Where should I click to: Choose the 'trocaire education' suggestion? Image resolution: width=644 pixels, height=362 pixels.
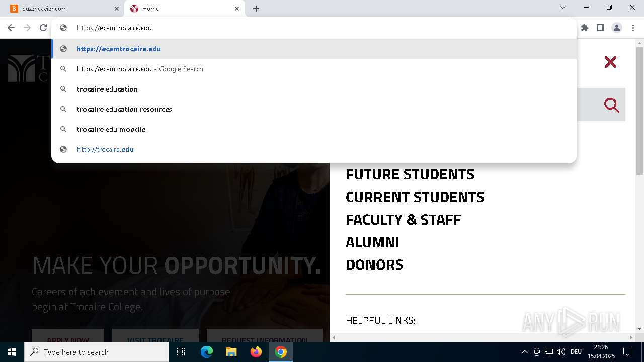click(314, 89)
